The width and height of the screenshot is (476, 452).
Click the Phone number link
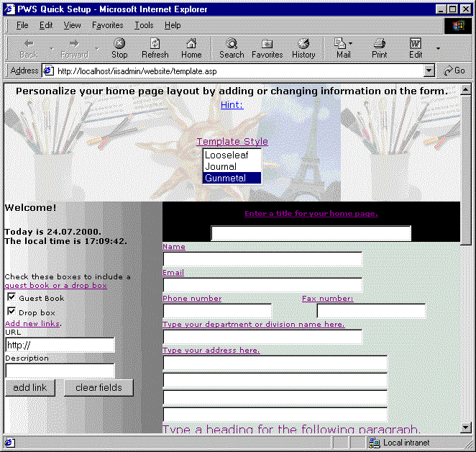pos(192,298)
